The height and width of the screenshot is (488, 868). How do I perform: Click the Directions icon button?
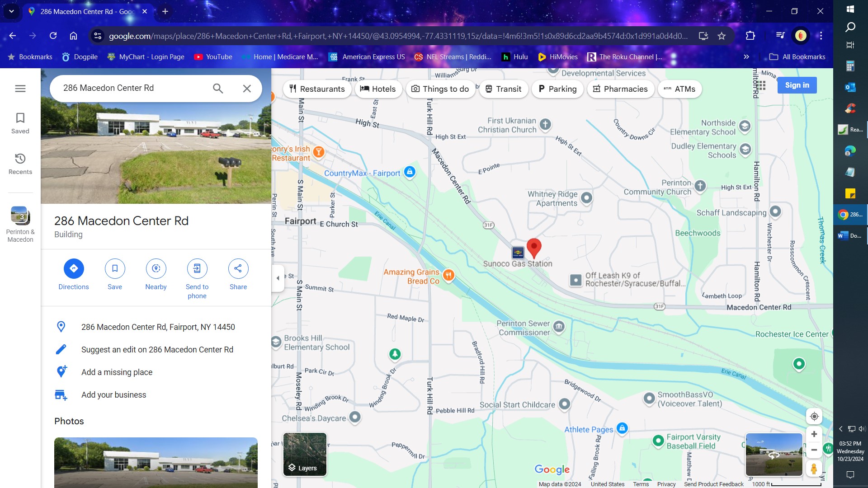click(x=74, y=268)
